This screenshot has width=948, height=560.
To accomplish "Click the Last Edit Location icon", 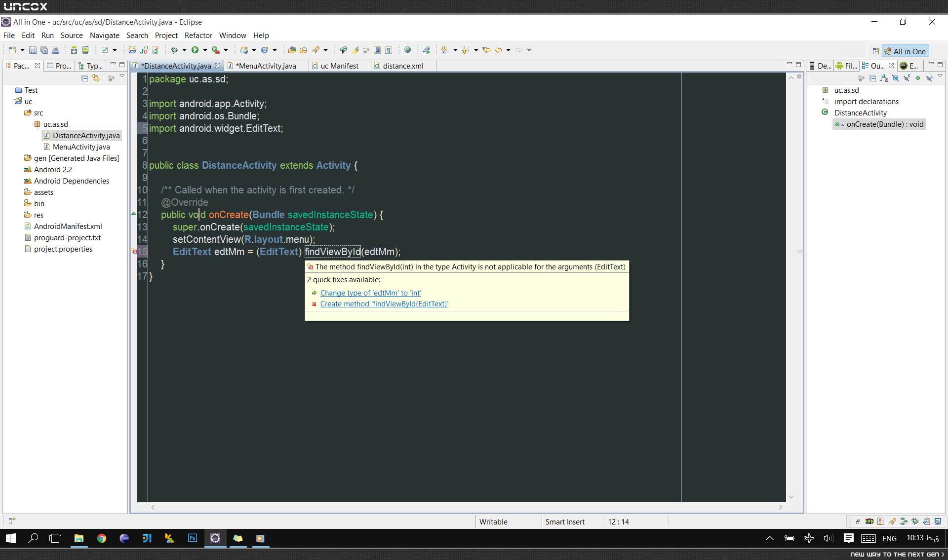I will 486,50.
